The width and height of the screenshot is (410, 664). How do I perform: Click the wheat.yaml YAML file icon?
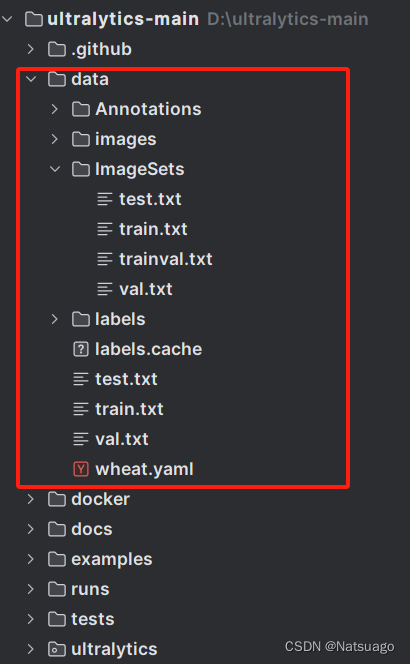[x=81, y=469]
